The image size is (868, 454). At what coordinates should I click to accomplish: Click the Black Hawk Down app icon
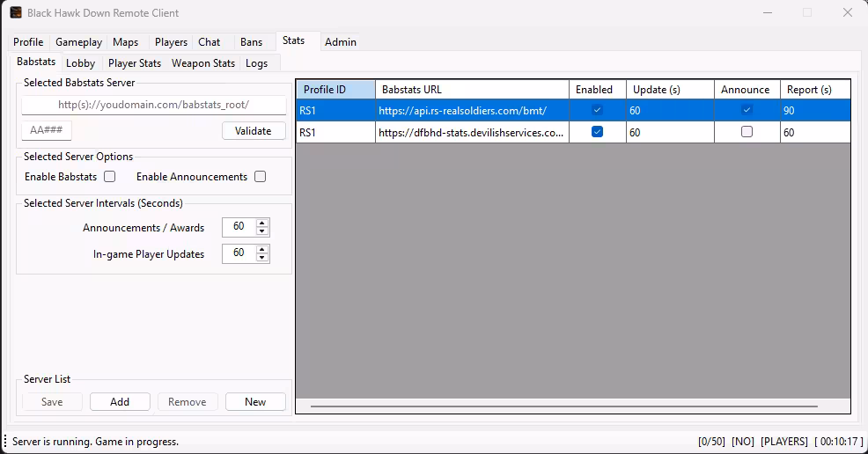click(x=16, y=12)
